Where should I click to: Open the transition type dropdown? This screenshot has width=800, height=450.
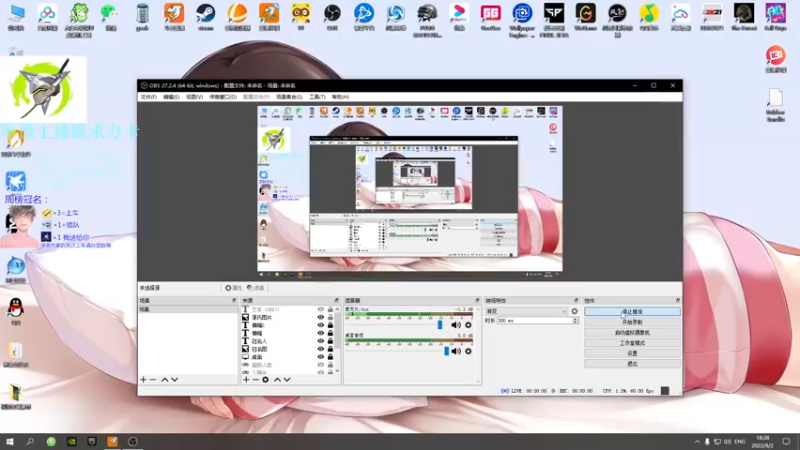[526, 311]
